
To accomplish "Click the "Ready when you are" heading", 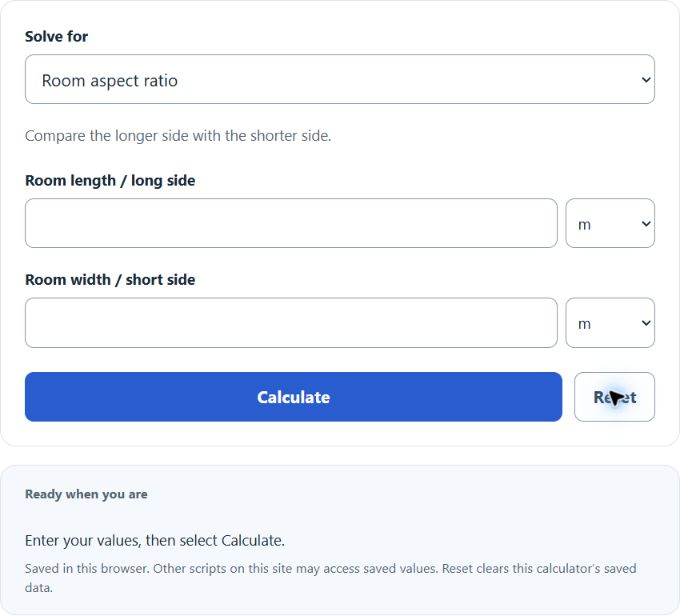I will click(86, 494).
